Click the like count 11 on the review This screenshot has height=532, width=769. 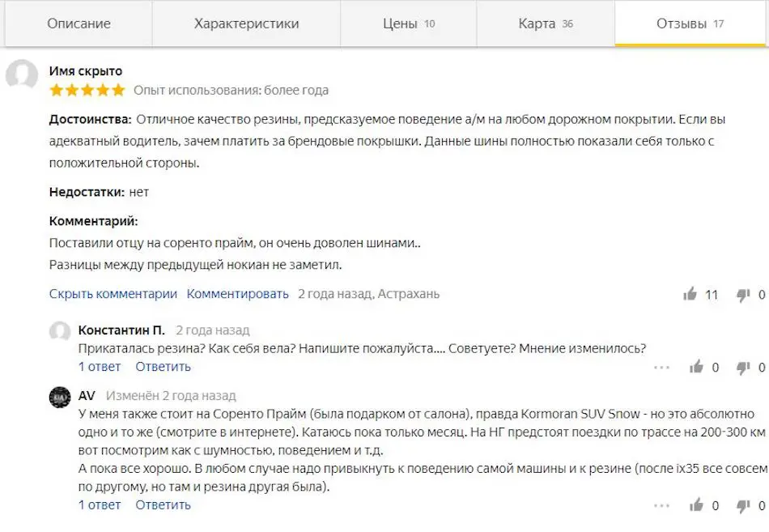point(712,295)
